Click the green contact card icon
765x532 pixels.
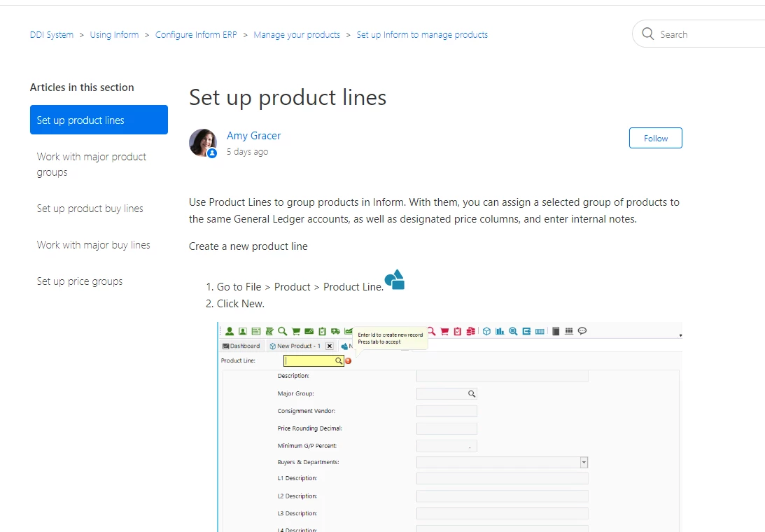(242, 331)
